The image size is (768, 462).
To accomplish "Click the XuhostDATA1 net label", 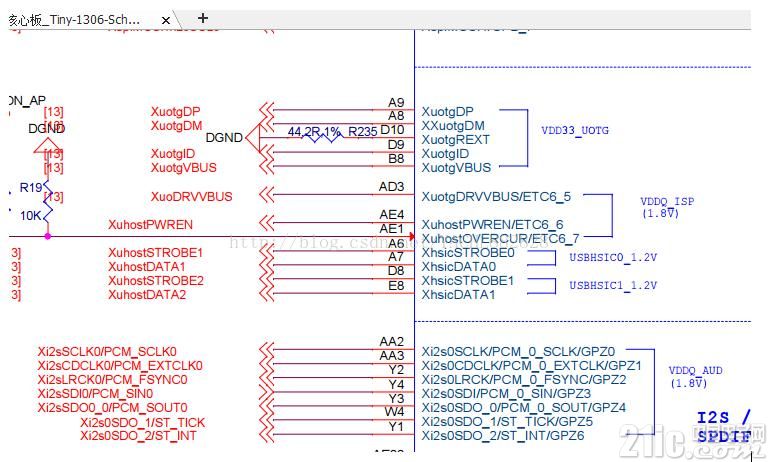I will (146, 267).
